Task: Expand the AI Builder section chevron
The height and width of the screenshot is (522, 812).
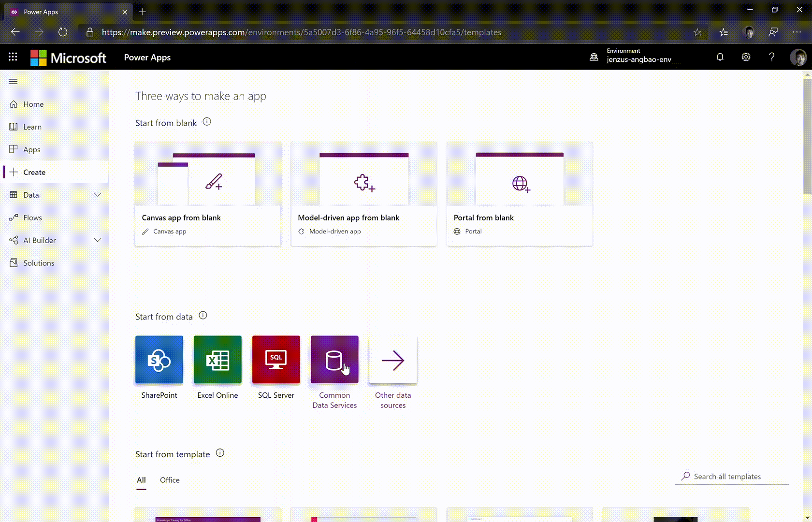Action: pyautogui.click(x=98, y=240)
